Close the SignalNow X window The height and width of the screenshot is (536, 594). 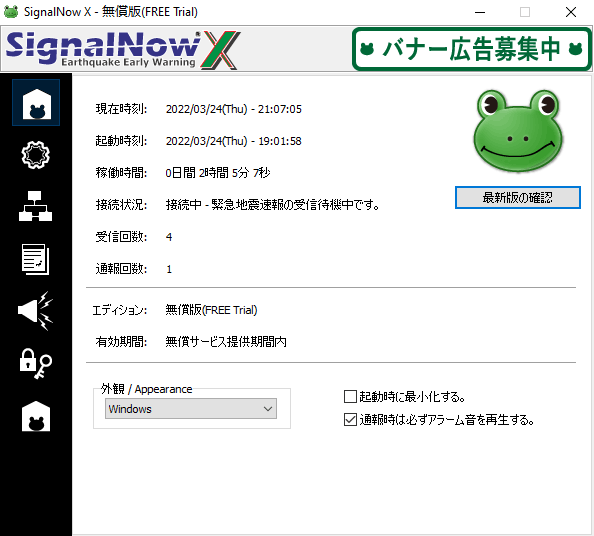point(571,12)
